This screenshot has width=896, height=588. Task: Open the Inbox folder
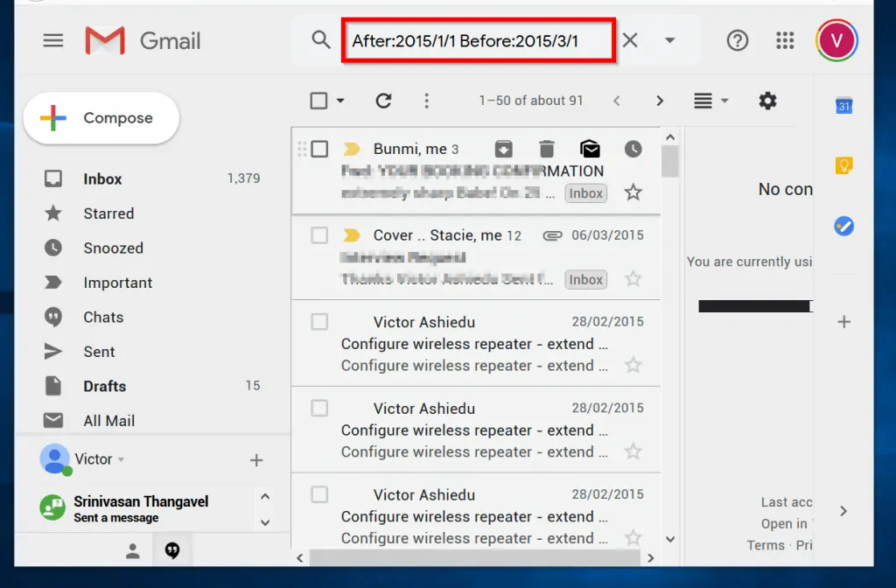pyautogui.click(x=102, y=178)
